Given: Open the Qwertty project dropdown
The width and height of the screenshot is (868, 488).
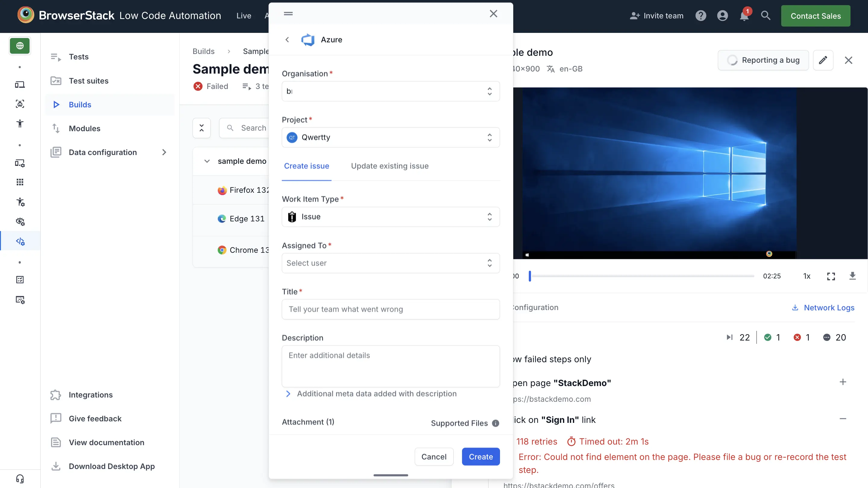Looking at the screenshot, I should point(390,138).
